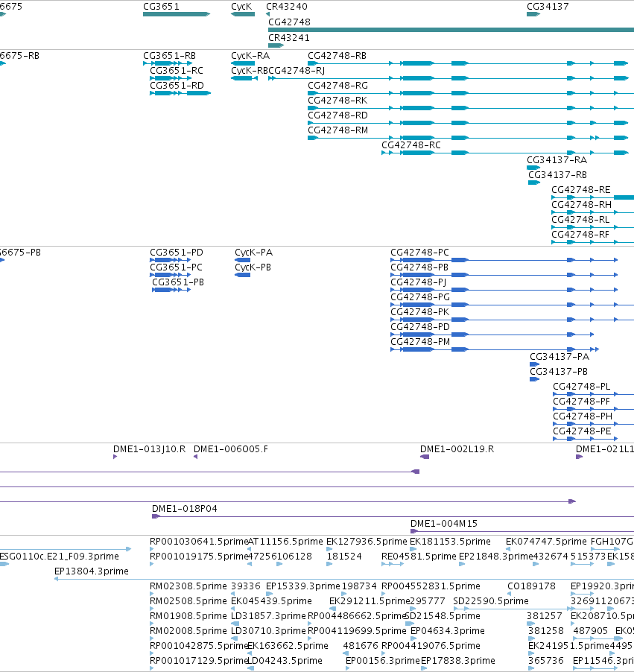Click the CG34137-RA transcript label
The image size is (634, 672).
[557, 160]
